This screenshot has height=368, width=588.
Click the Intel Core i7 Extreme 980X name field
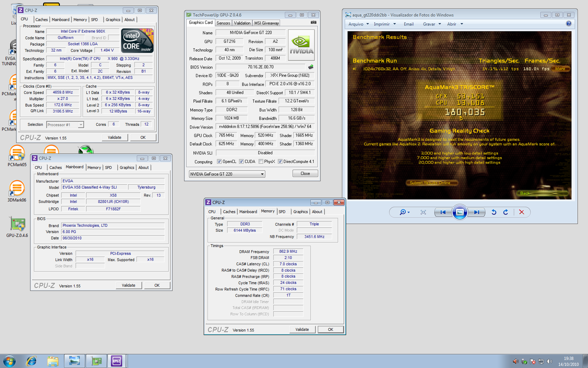click(x=83, y=31)
